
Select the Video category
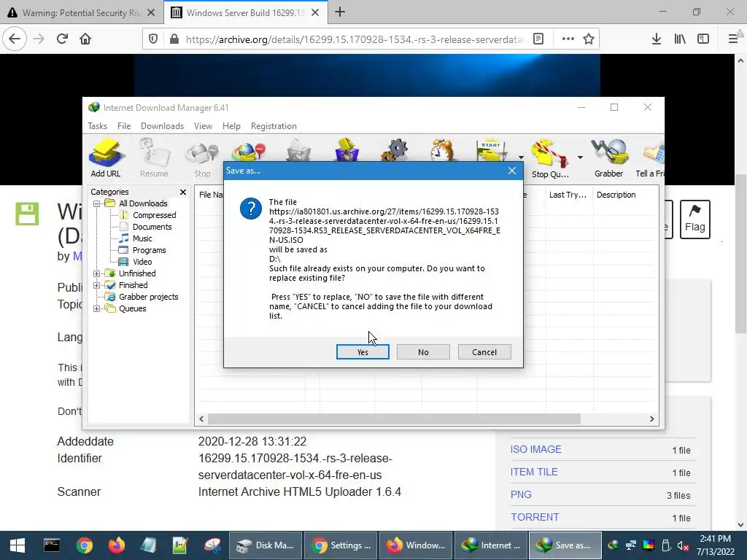click(x=142, y=262)
